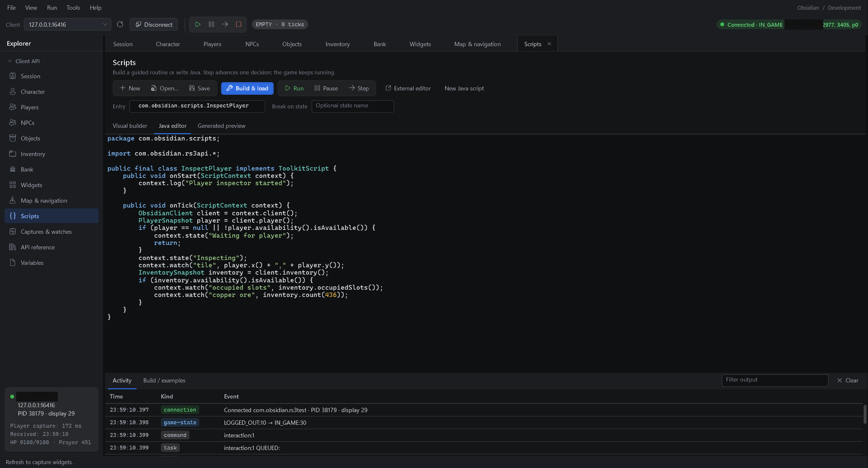
Task: Open Inventory in the Explorer sidebar
Action: (x=52, y=154)
